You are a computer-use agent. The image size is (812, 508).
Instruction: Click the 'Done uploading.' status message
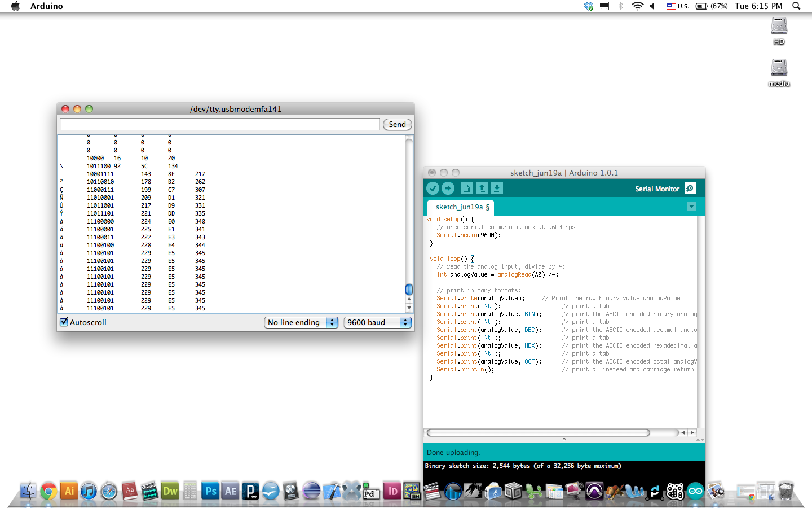(453, 452)
